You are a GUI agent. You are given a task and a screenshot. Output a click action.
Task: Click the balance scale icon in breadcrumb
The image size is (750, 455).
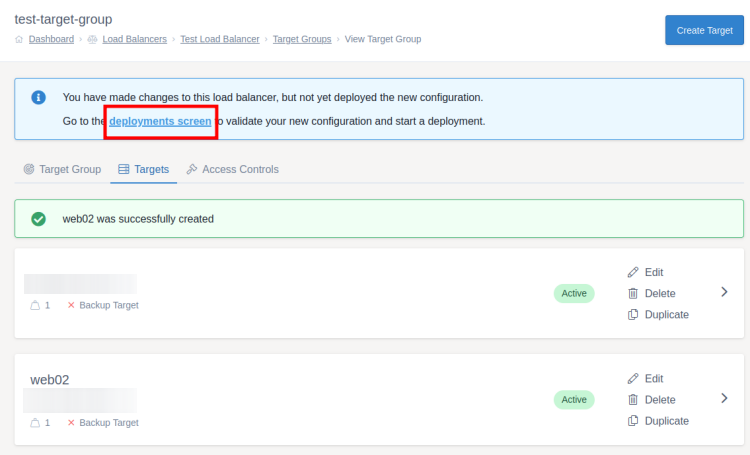[92, 39]
